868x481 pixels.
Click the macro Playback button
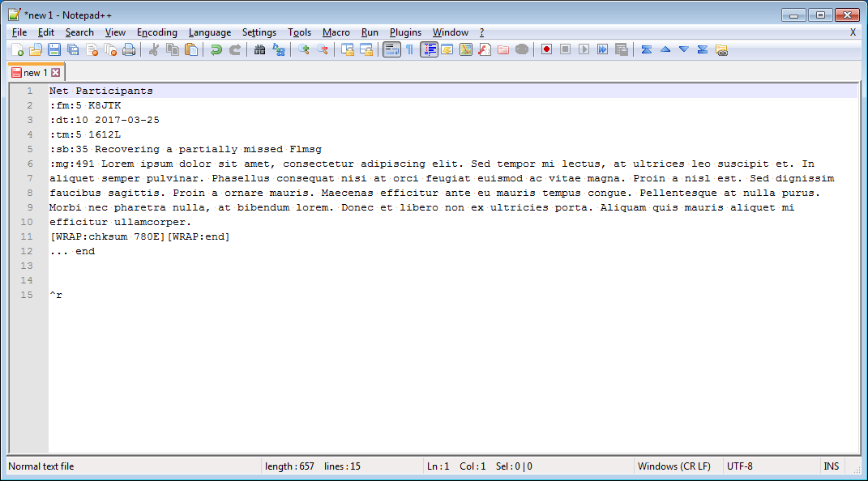[x=584, y=49]
